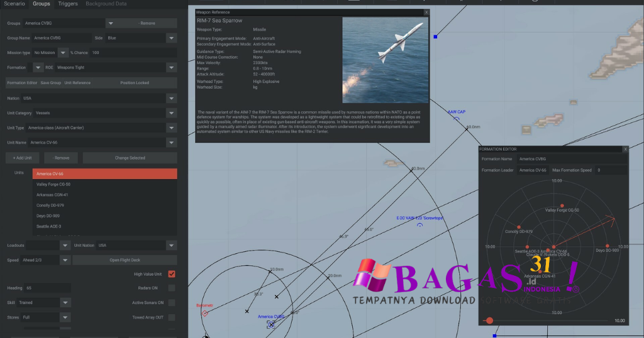Click the % Chance input field
Screen dimensions: 644x338
pos(133,53)
